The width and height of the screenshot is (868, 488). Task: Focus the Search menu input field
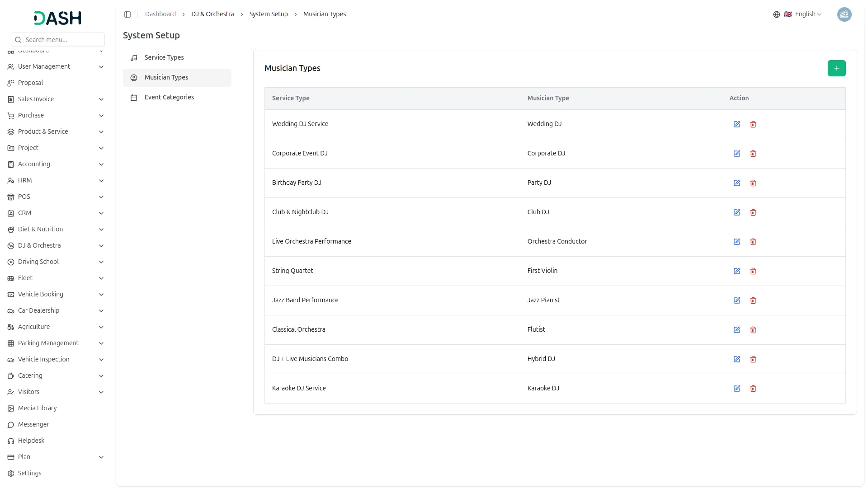pos(62,40)
